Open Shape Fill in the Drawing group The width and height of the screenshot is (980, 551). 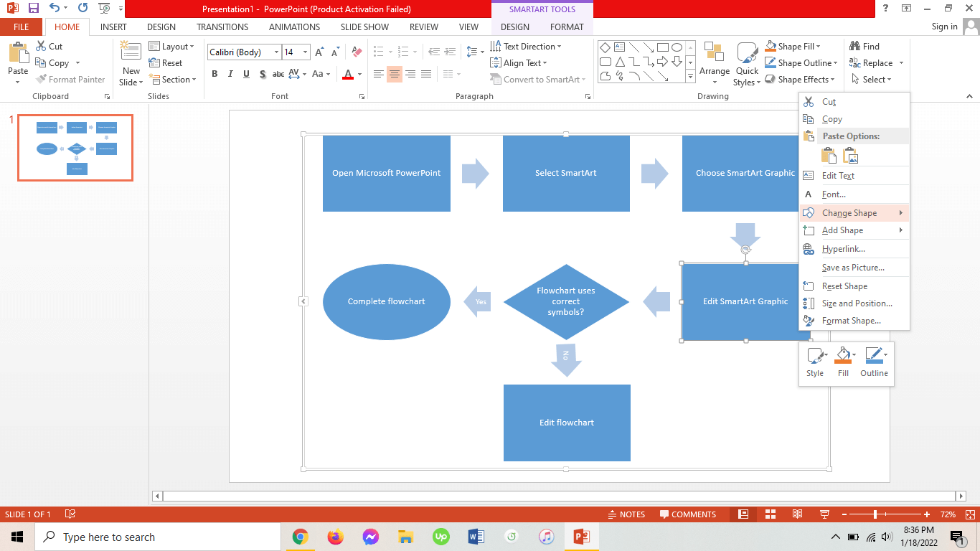pyautogui.click(x=797, y=45)
